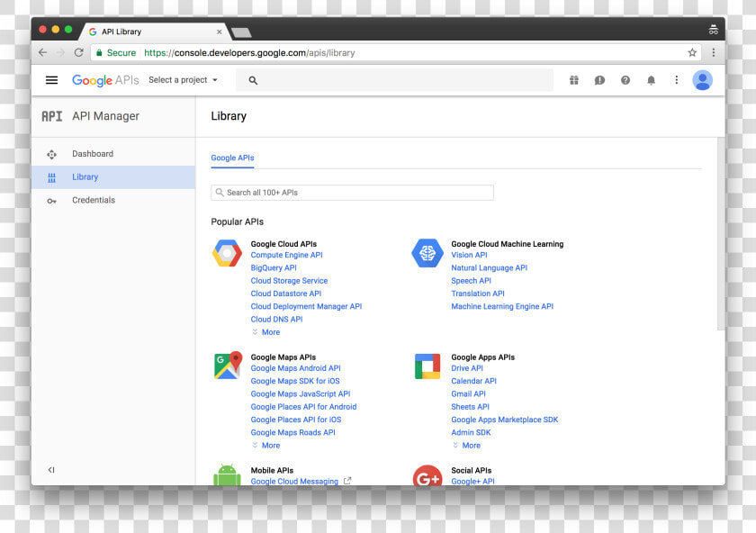The height and width of the screenshot is (533, 756).
Task: Open the Select a project dropdown
Action: point(184,80)
